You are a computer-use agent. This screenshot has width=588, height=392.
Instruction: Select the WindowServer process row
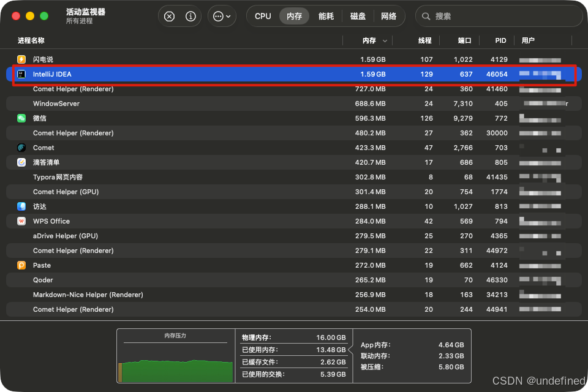(x=294, y=104)
